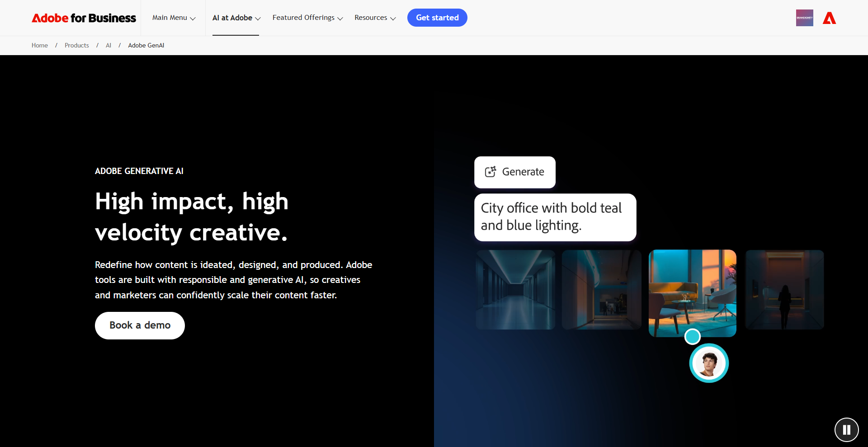Click the ADOBE GENERATIVE AI eyebrow text
This screenshot has height=447, width=868.
point(139,171)
